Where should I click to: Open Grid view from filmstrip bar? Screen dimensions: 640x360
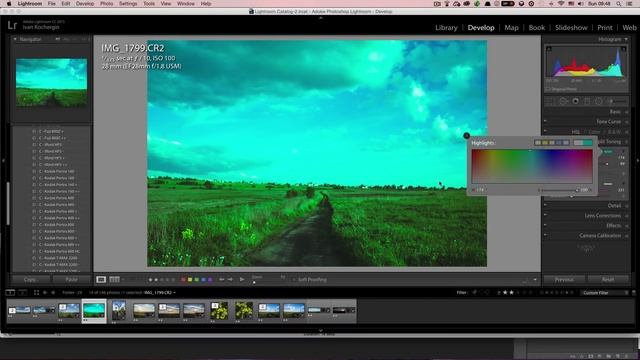click(x=36, y=293)
